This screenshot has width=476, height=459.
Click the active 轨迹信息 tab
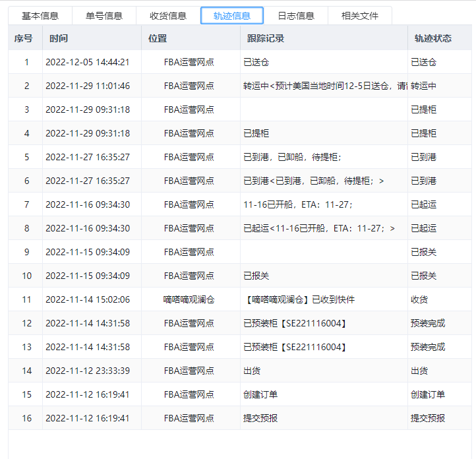click(232, 16)
